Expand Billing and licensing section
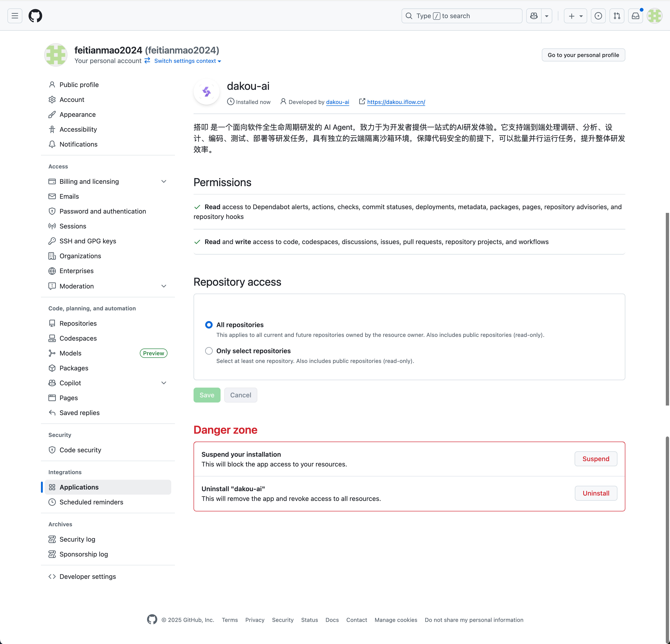Image resolution: width=670 pixels, height=644 pixels. tap(164, 181)
